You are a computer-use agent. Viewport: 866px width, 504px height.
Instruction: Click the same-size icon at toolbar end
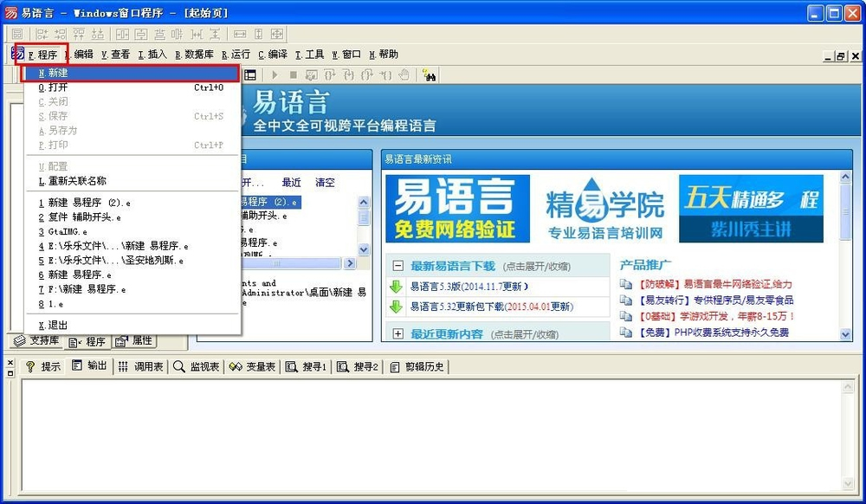(x=277, y=35)
